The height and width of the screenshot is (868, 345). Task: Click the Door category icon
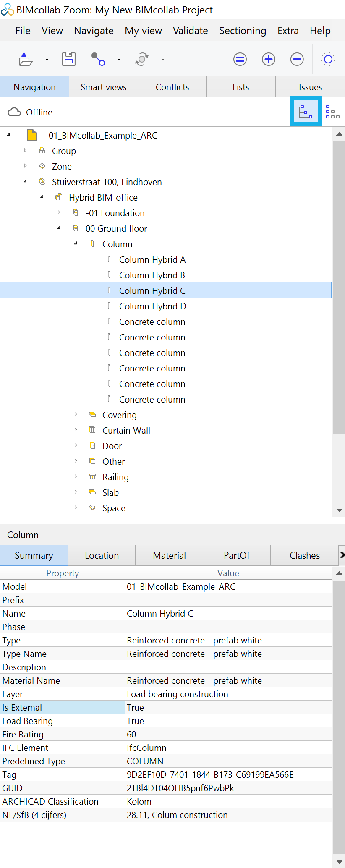coord(92,445)
